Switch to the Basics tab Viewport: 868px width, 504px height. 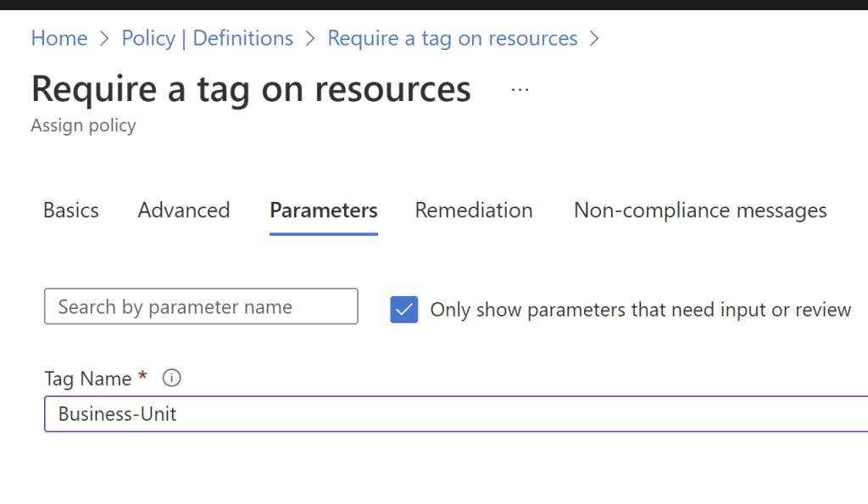(71, 210)
